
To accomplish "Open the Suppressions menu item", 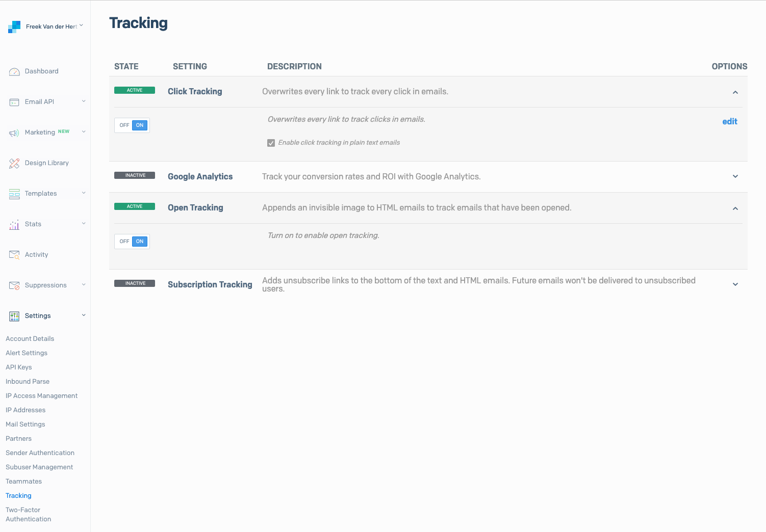I will tap(46, 285).
